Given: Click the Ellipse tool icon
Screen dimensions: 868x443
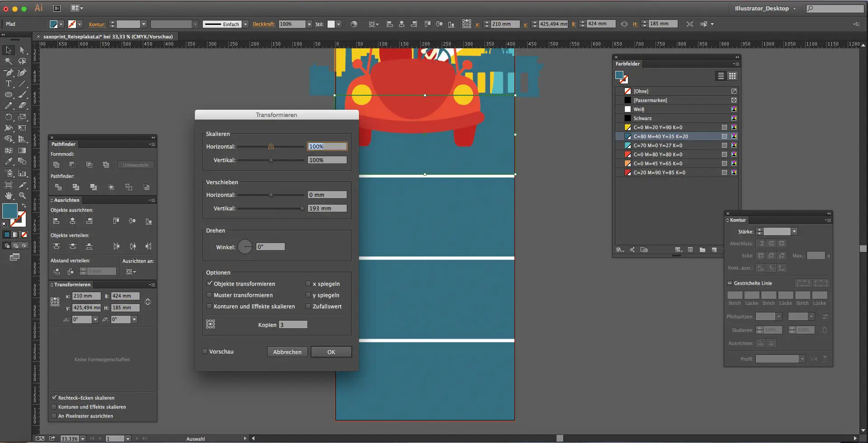Looking at the screenshot, I should pyautogui.click(x=8, y=95).
